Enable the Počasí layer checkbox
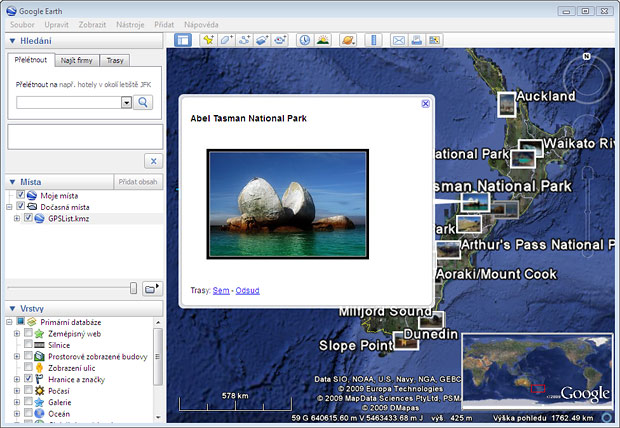 click(28, 390)
